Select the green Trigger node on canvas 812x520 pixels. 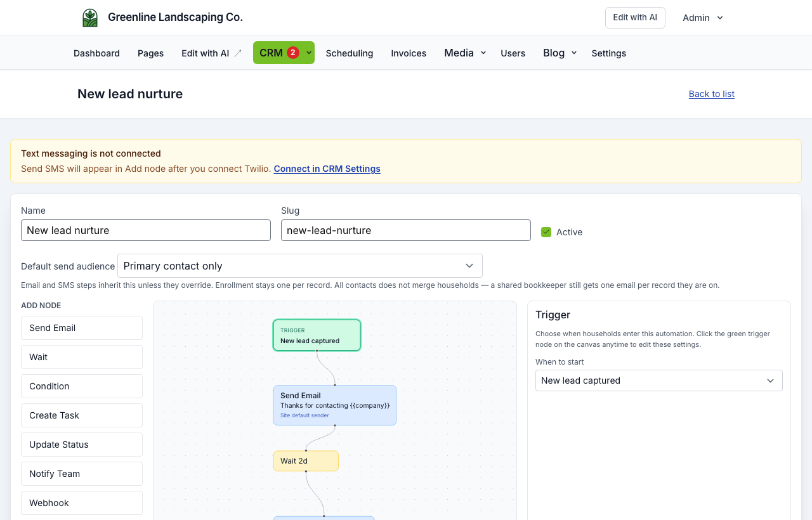click(x=317, y=335)
